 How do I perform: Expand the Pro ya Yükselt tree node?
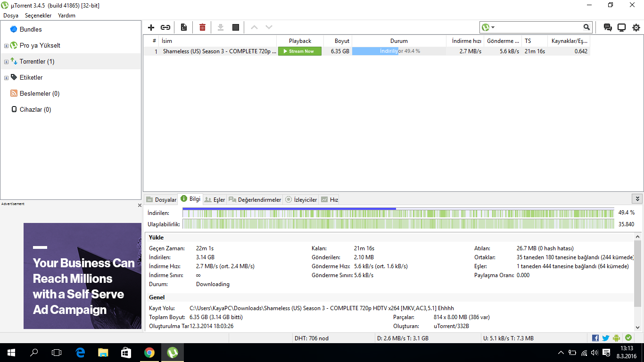(x=6, y=46)
